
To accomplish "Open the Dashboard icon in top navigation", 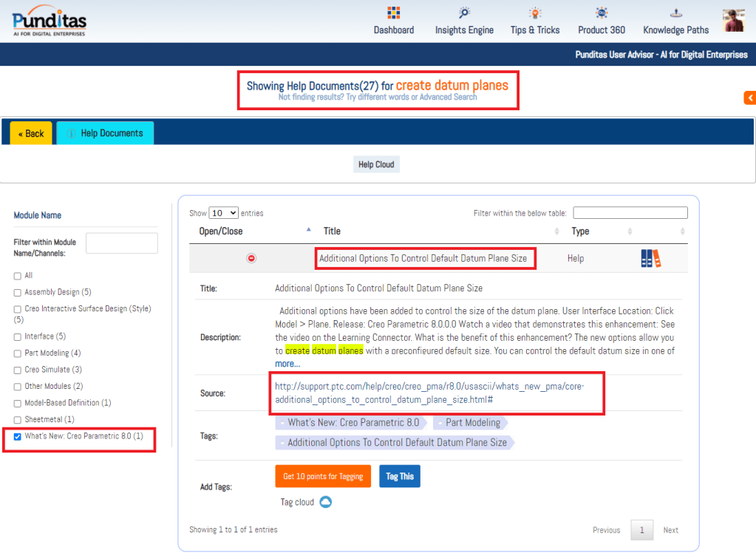I will pos(393,13).
